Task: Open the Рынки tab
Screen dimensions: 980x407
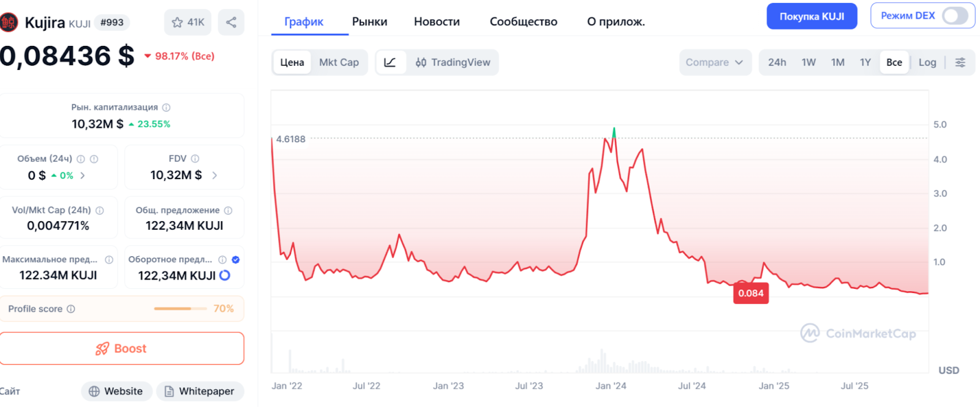Action: click(x=369, y=22)
